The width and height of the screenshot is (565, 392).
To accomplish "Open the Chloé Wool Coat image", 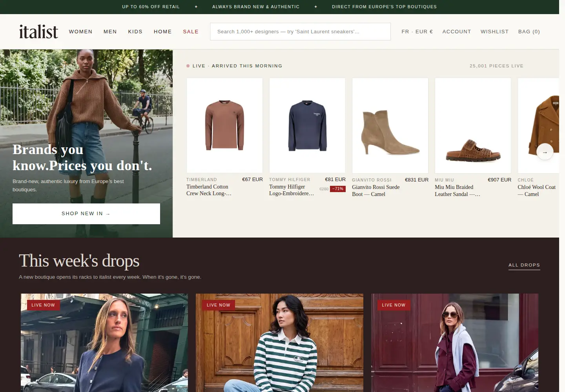I will [538, 125].
